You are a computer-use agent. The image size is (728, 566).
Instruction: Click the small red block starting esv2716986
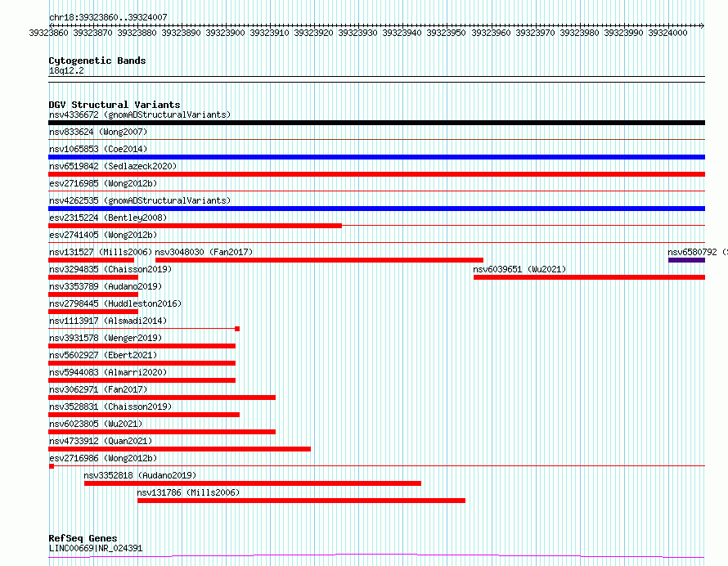pyautogui.click(x=51, y=466)
